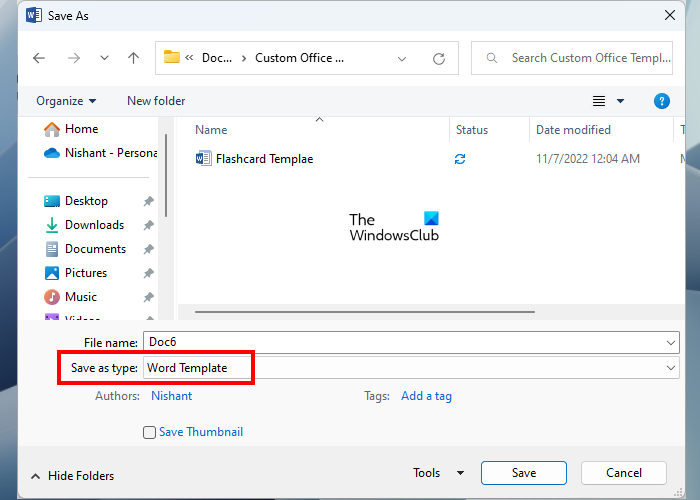Click the Word icon of Flashcard Templae
700x500 pixels.
click(203, 158)
